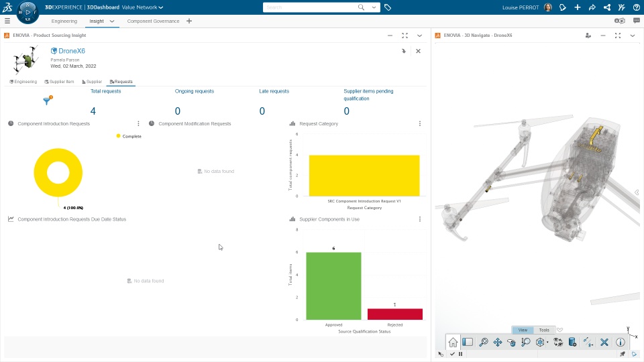Open the Value Network dashboard dropdown

click(x=142, y=7)
